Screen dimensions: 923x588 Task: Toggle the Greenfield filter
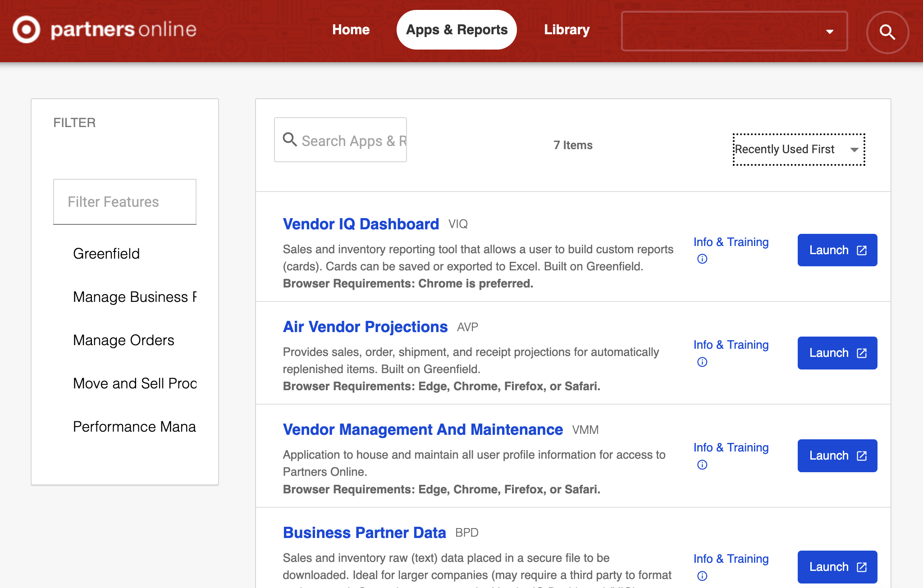coord(106,253)
